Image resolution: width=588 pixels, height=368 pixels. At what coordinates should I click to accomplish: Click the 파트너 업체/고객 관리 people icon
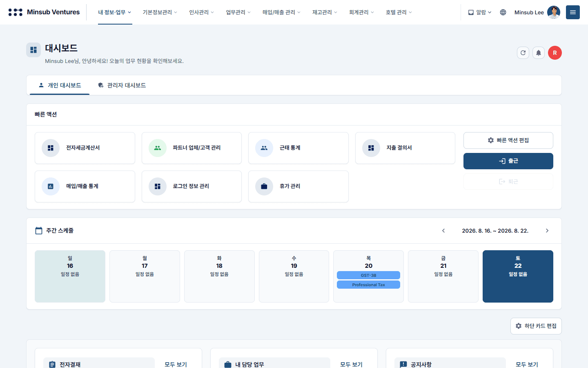coord(158,148)
